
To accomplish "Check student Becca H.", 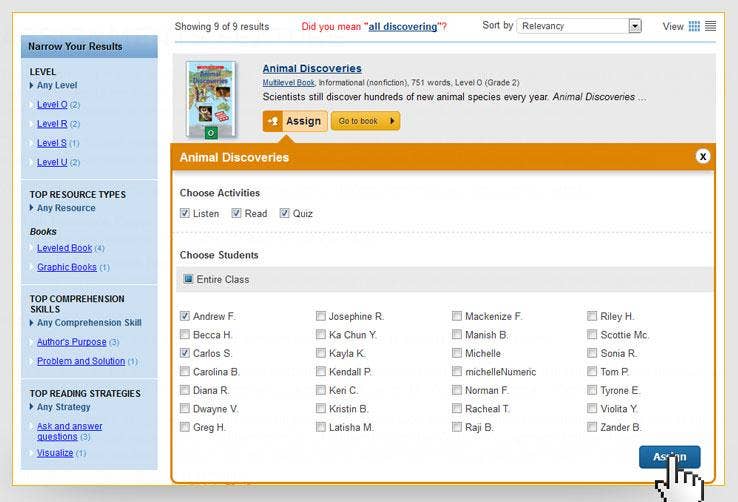I will pyautogui.click(x=184, y=335).
